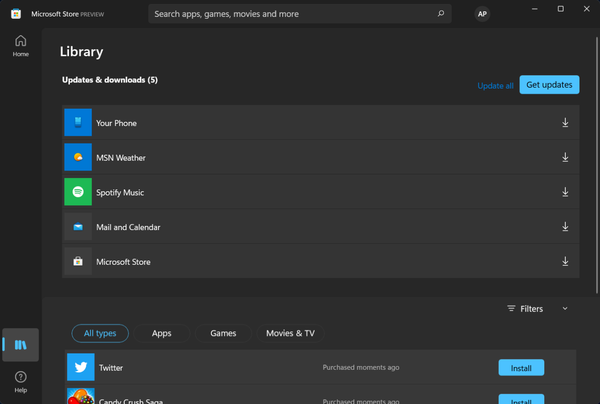Select the All types filter tab

(x=100, y=333)
